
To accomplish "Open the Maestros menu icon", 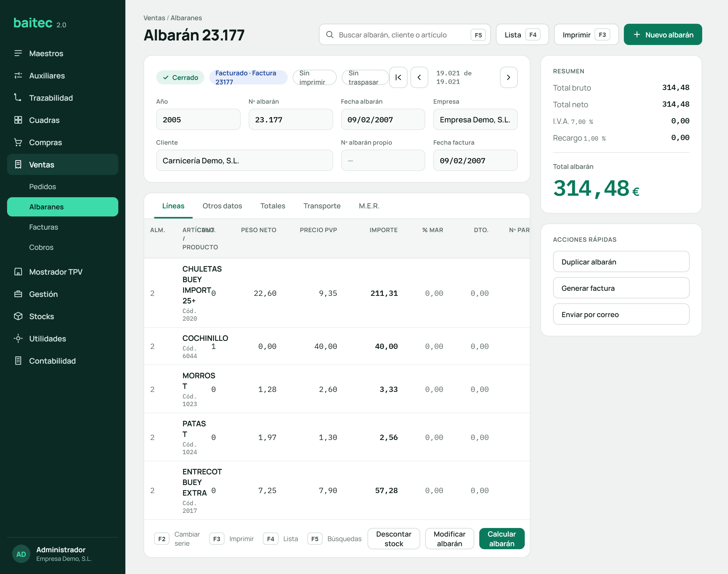I will [x=18, y=53].
